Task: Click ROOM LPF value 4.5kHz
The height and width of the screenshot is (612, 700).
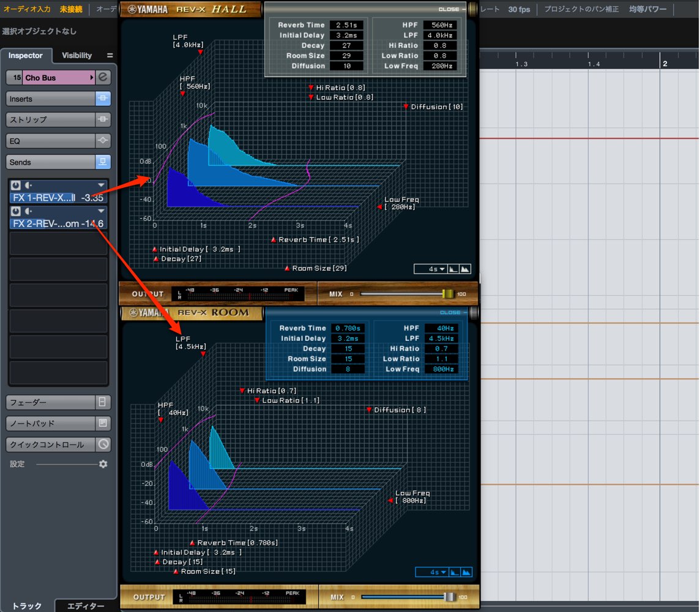Action: point(442,338)
